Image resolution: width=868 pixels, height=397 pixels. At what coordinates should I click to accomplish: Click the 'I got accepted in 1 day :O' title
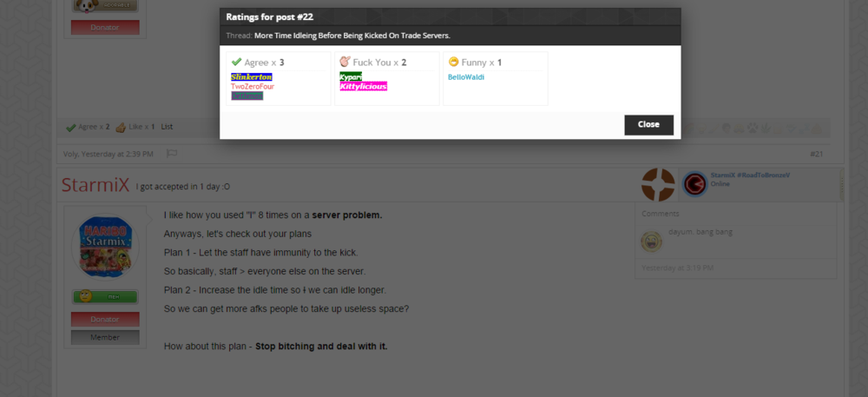pyautogui.click(x=183, y=187)
